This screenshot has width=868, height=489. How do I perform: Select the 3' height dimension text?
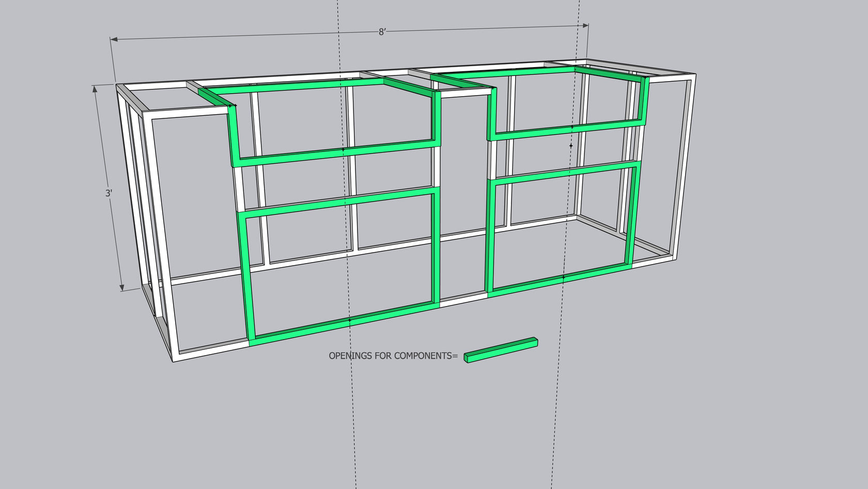pyautogui.click(x=109, y=193)
